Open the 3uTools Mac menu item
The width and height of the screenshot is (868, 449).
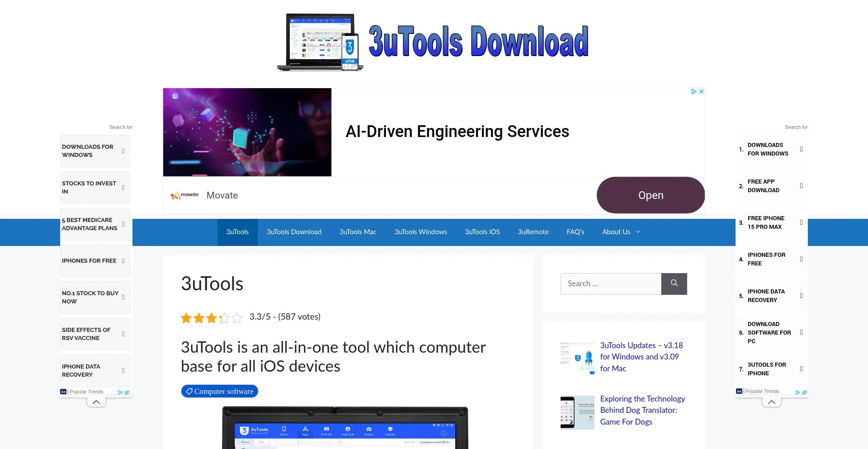click(x=358, y=232)
